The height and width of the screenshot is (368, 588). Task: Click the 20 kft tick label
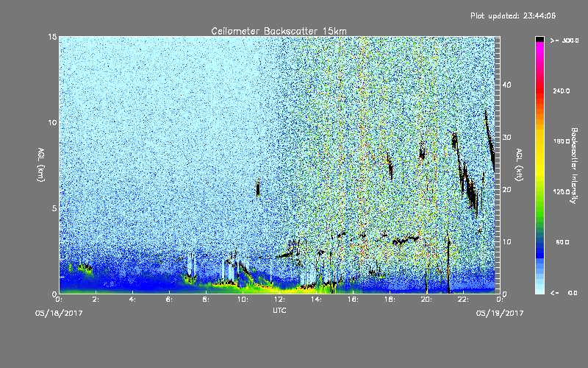pos(506,189)
